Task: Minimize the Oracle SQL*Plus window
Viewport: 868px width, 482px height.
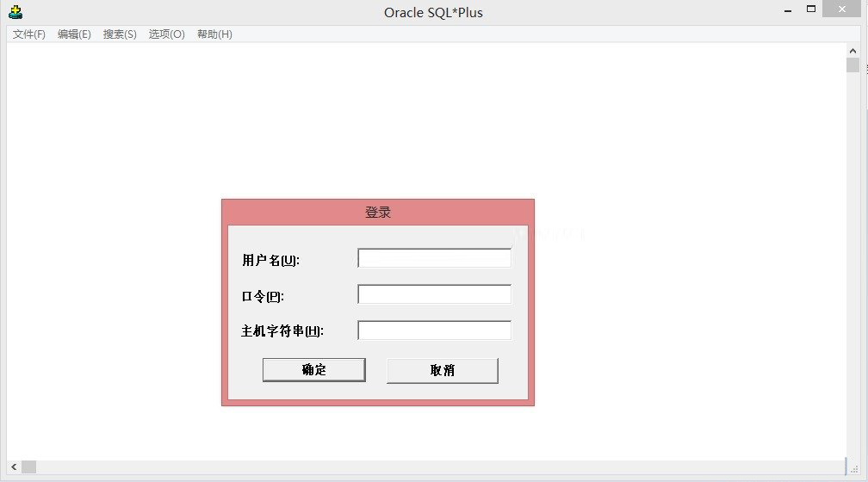Action: click(788, 10)
